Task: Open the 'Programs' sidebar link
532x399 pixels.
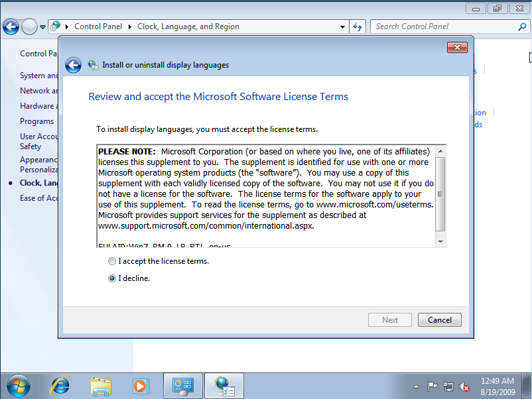Action: tap(36, 121)
